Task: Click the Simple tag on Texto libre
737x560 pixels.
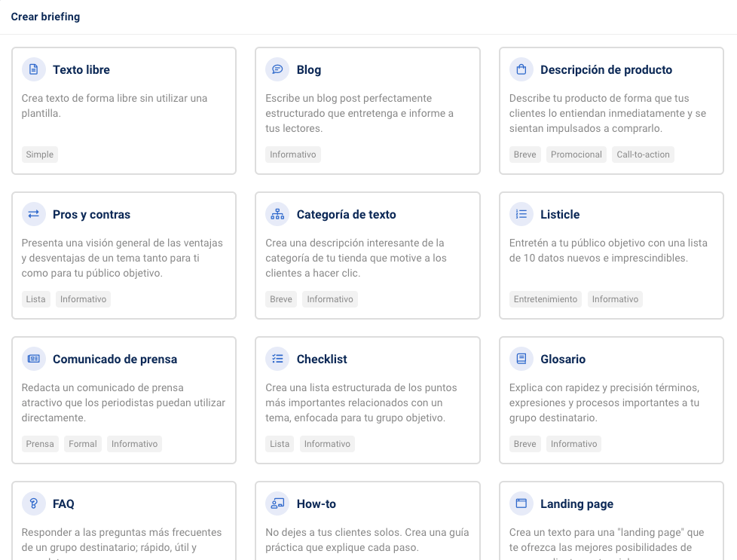Action: (40, 155)
